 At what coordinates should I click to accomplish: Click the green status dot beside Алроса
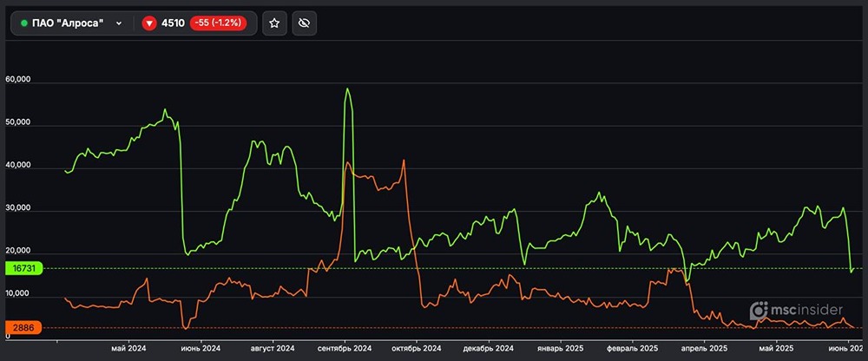click(x=24, y=23)
